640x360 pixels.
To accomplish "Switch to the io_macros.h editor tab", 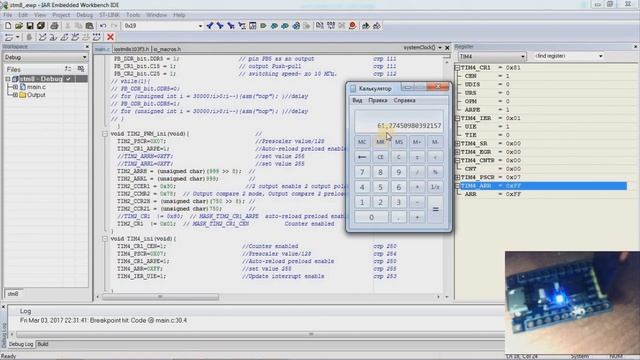I will pos(167,49).
